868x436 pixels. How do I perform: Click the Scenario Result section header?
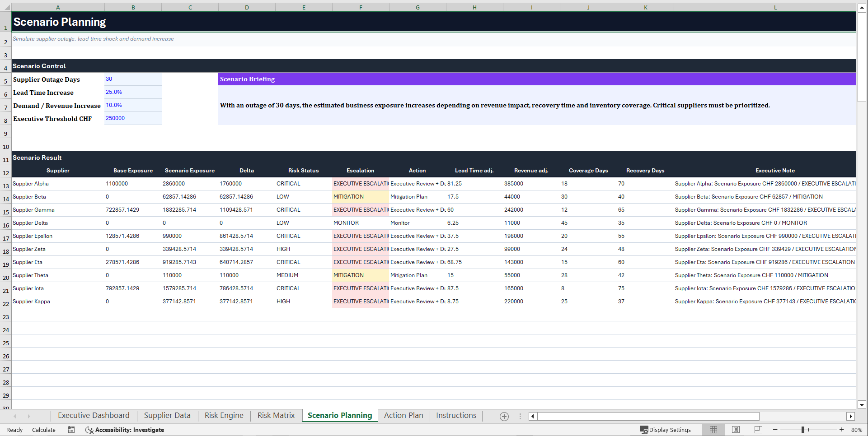coord(434,158)
